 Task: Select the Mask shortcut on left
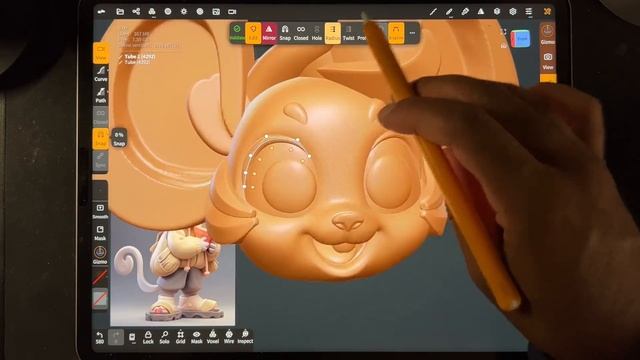tap(100, 233)
